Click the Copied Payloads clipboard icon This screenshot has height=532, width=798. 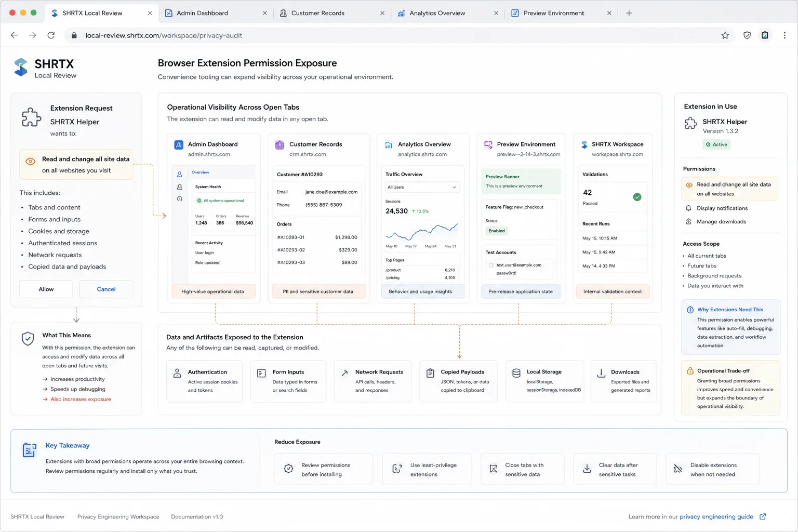(x=430, y=373)
